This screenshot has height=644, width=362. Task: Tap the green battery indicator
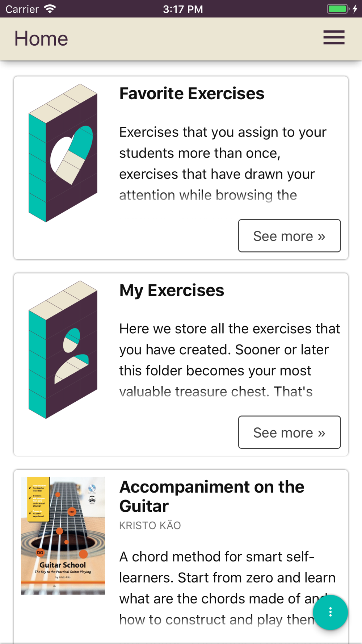coord(337,9)
